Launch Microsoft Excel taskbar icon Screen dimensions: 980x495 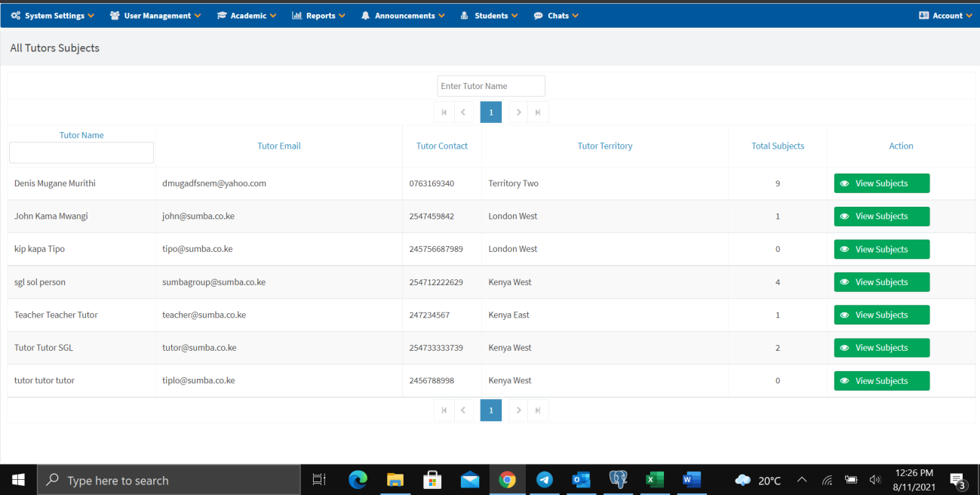pyautogui.click(x=655, y=480)
